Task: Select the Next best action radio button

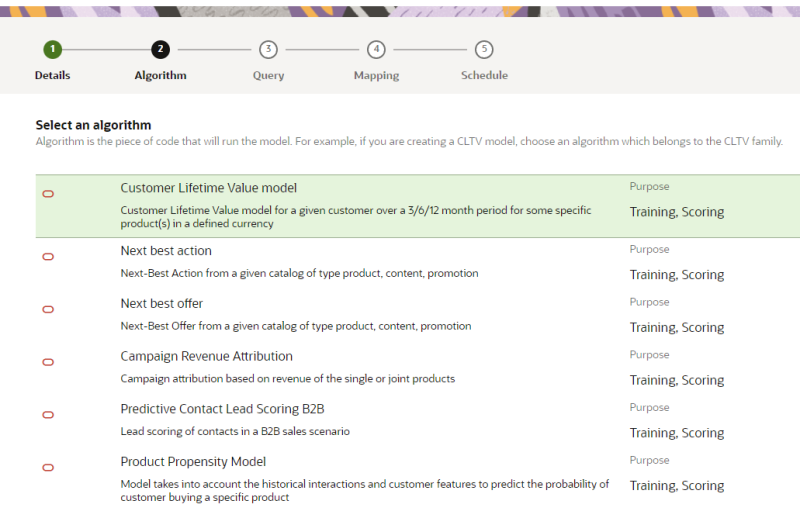Action: 48,257
